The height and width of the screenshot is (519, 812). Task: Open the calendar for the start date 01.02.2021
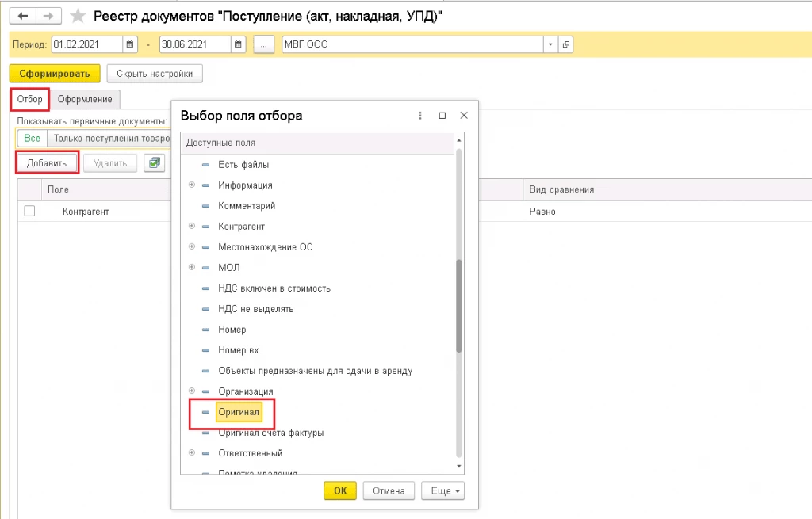[130, 44]
